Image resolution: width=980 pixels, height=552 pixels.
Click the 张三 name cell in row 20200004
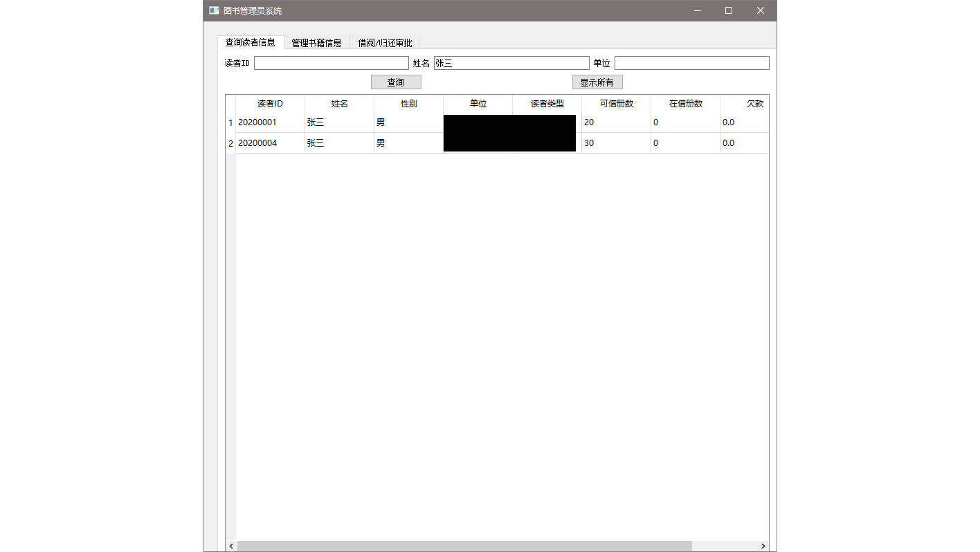(340, 143)
